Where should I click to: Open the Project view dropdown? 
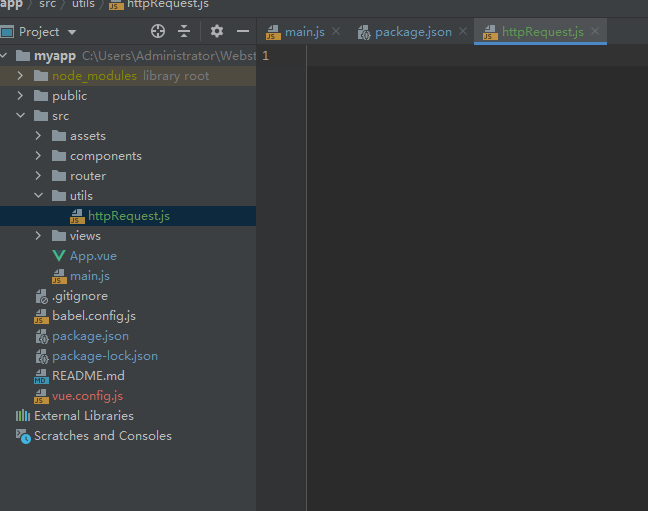coord(72,32)
